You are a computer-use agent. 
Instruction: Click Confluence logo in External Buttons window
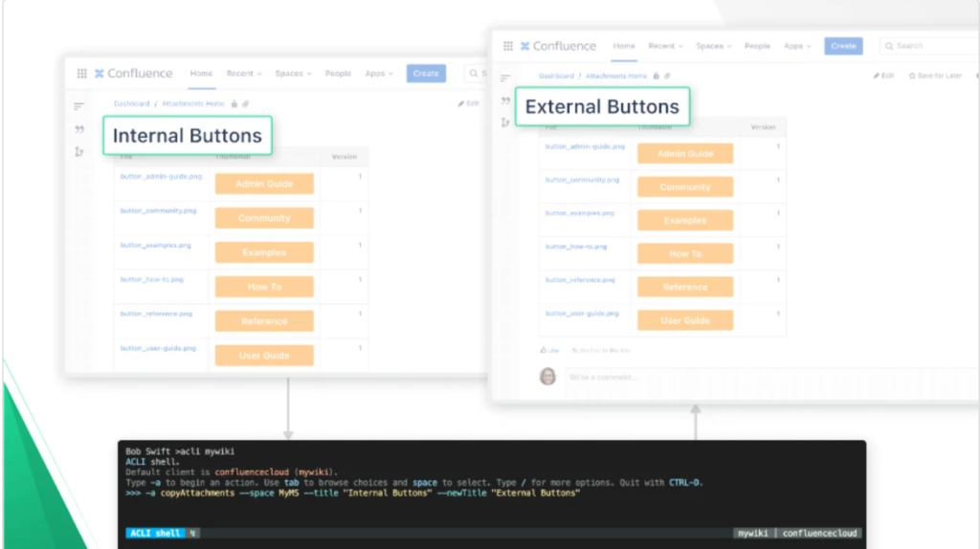(x=558, y=46)
